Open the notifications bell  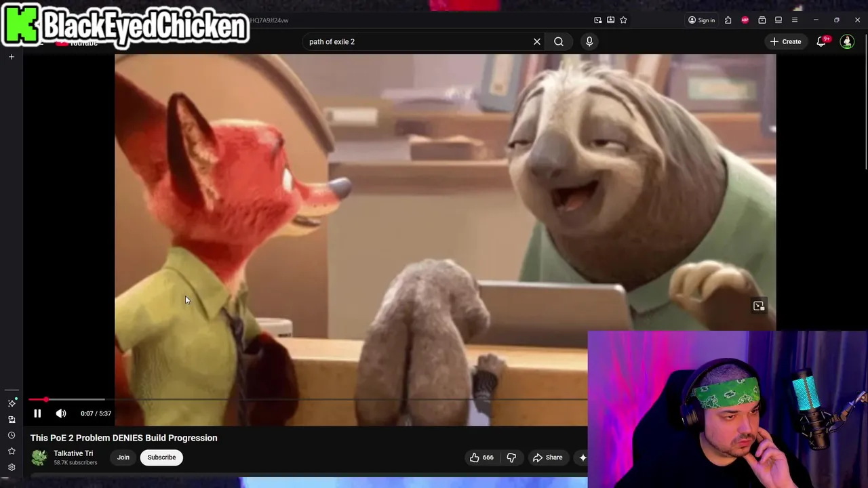821,41
